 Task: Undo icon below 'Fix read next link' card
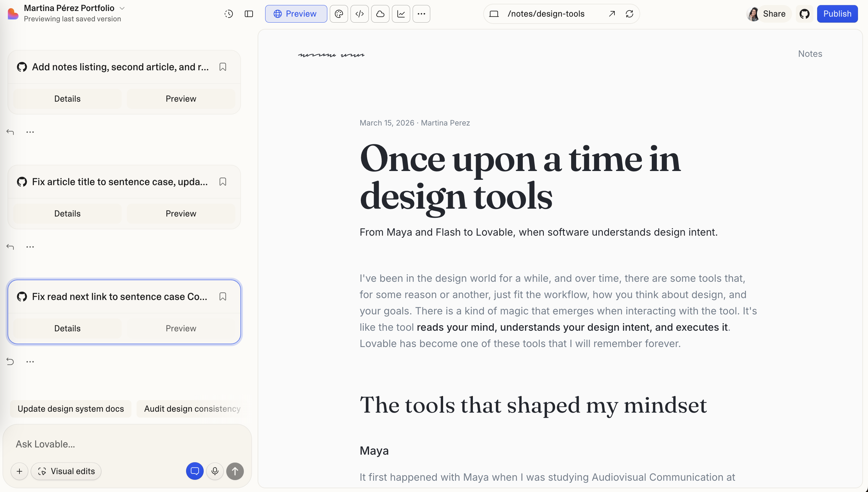pos(10,362)
